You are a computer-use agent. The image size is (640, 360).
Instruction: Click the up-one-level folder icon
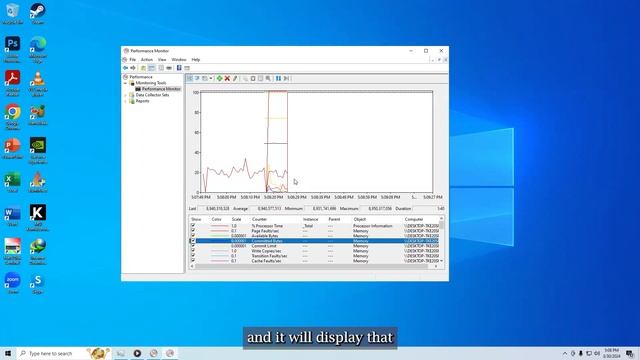143,68
